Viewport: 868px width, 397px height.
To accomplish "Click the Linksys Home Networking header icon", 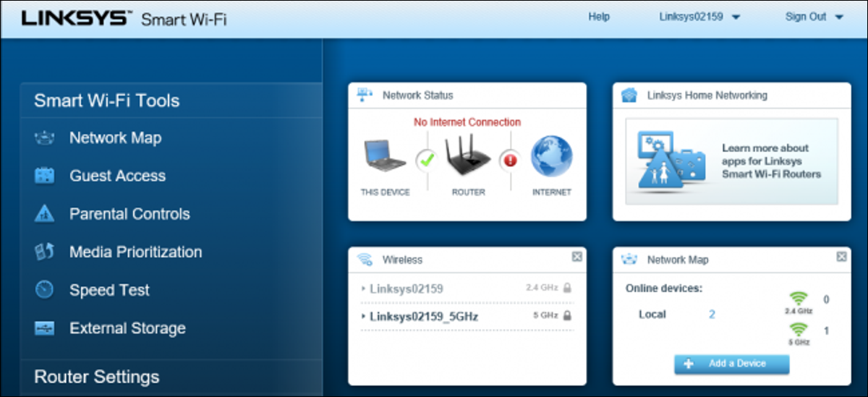I will pos(629,95).
